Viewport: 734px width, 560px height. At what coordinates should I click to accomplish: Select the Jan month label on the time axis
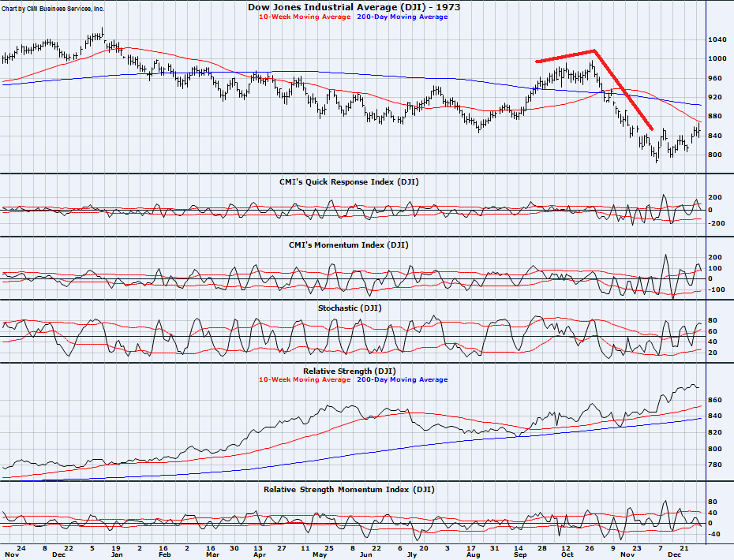point(117,554)
